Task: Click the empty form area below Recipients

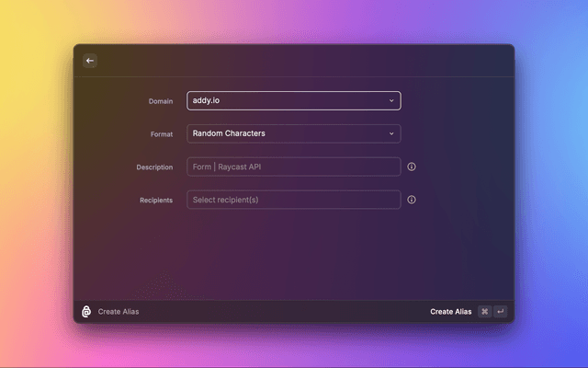Action: click(x=294, y=253)
